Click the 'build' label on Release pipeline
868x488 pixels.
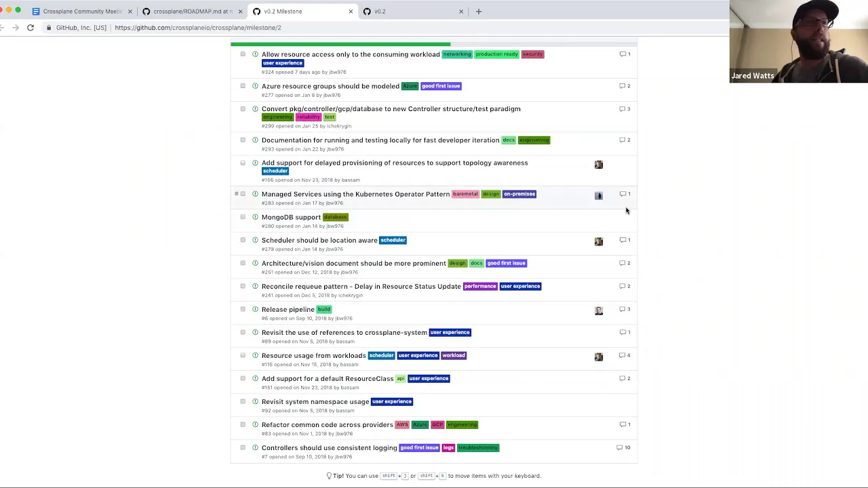coord(324,309)
